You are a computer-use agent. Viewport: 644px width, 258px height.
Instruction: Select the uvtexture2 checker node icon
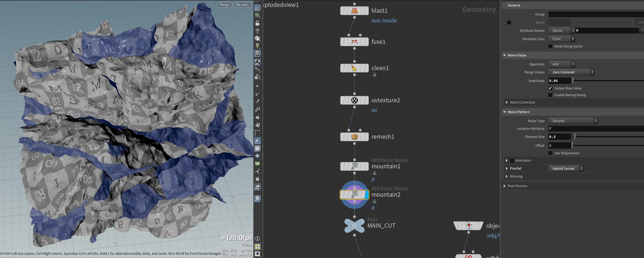coord(354,100)
